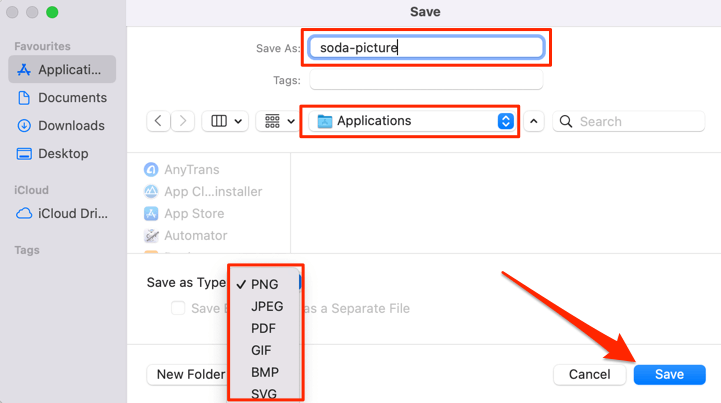Click the App Store icon in file list
The width and height of the screenshot is (721, 403).
coord(152,214)
